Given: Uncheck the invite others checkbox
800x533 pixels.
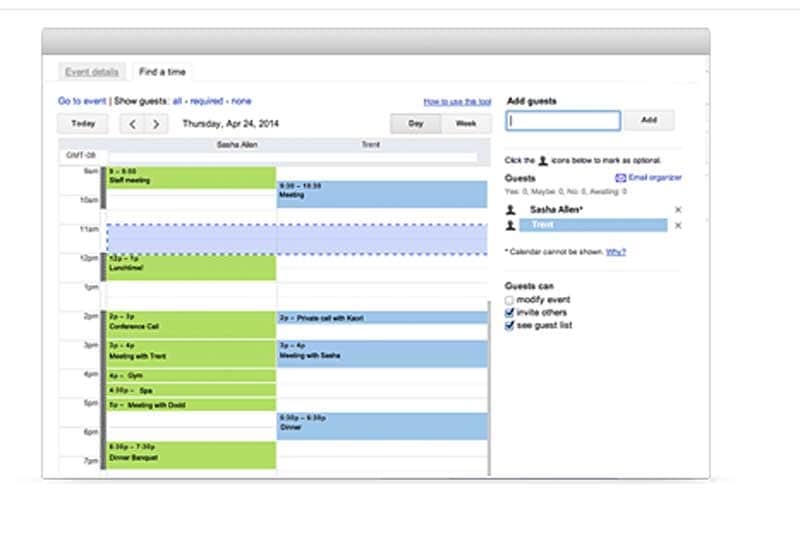Looking at the screenshot, I should coord(510,313).
